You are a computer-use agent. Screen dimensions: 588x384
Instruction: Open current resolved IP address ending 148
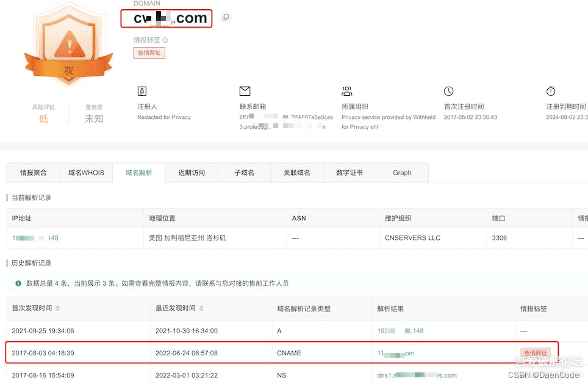coord(35,237)
